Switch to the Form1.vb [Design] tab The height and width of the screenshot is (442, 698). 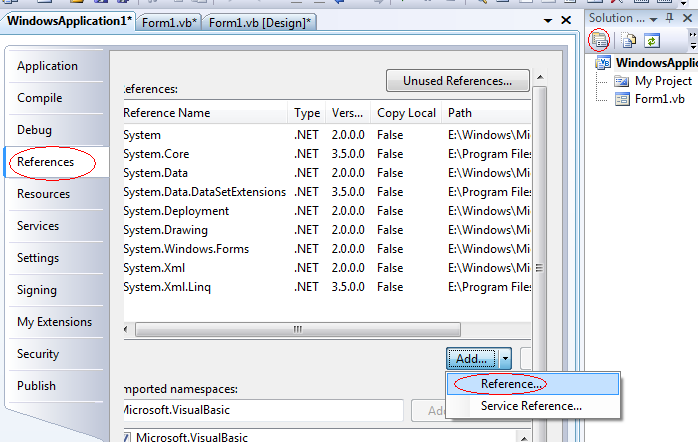click(x=260, y=22)
